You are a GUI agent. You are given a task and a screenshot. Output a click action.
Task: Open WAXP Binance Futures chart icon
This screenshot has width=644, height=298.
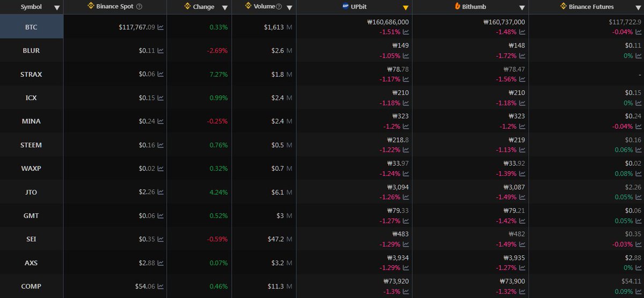pyautogui.click(x=638, y=173)
